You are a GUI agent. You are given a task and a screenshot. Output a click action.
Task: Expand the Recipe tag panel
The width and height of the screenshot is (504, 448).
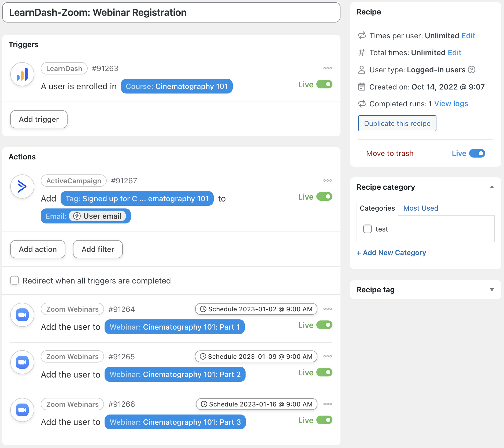pyautogui.click(x=492, y=290)
